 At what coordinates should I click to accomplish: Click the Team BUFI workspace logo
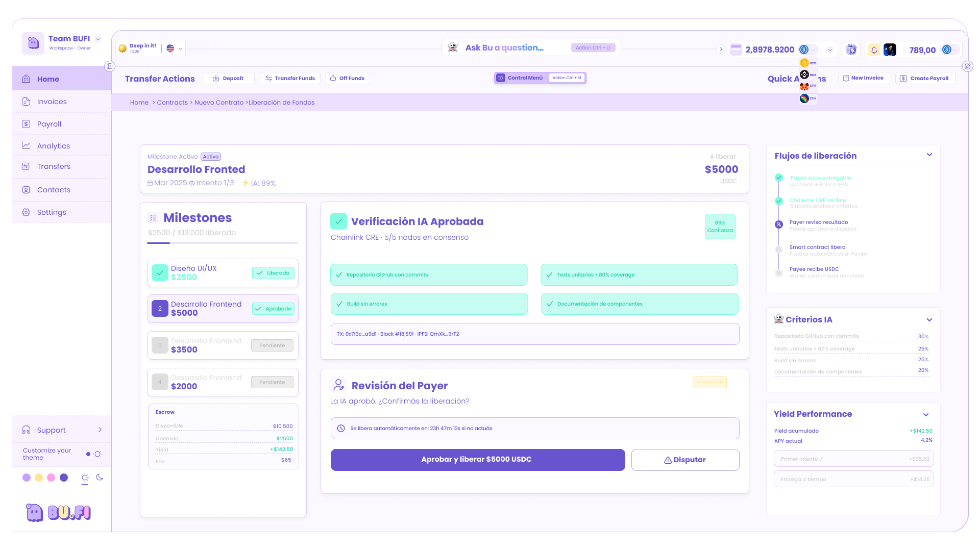[33, 43]
